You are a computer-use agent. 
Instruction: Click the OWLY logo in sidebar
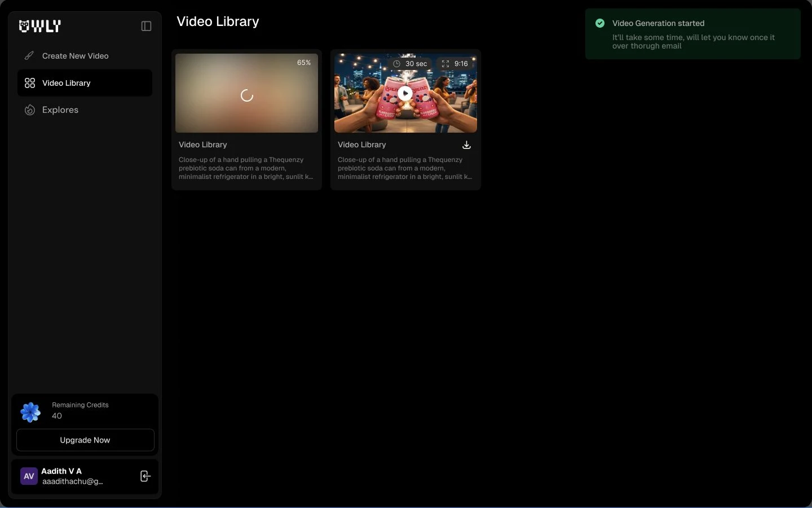tap(39, 26)
